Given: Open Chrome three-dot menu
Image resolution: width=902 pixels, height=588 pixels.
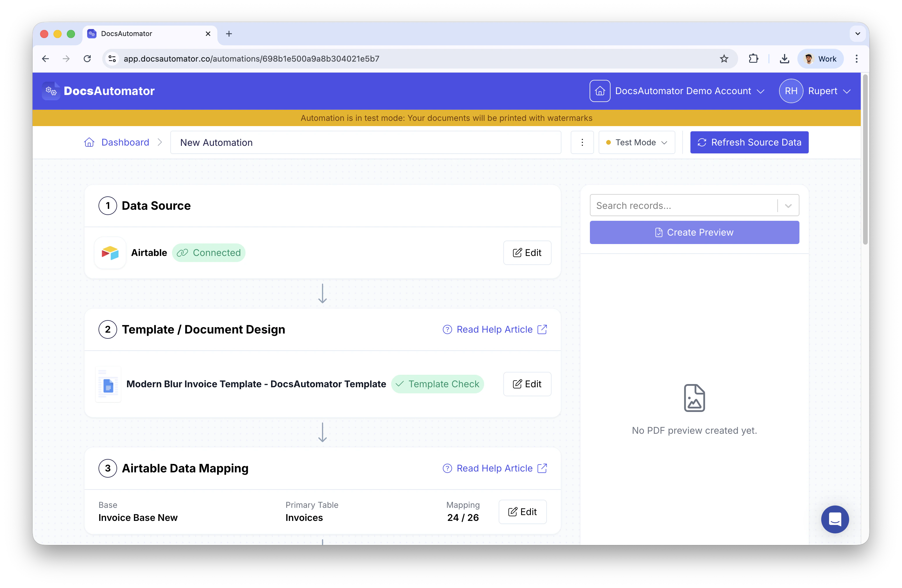Looking at the screenshot, I should tap(856, 59).
